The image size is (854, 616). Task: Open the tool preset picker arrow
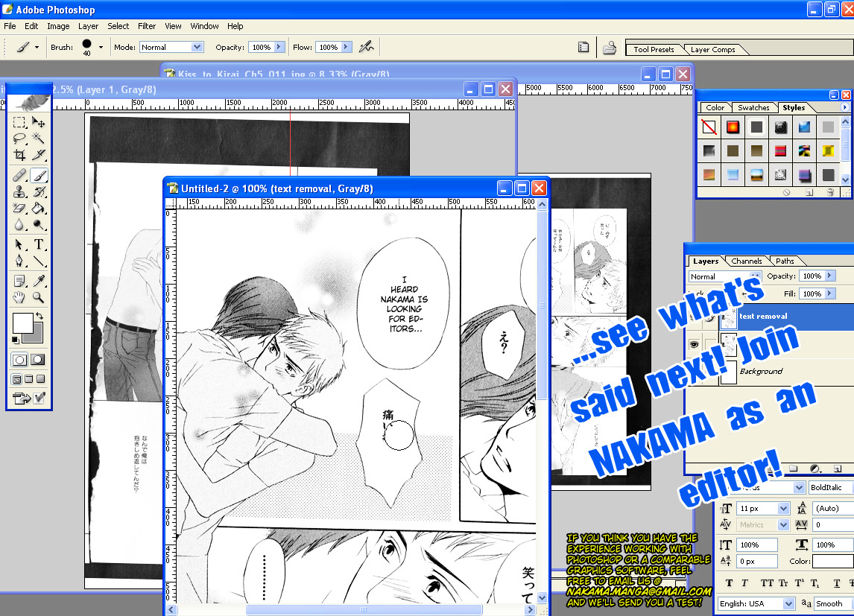point(37,48)
